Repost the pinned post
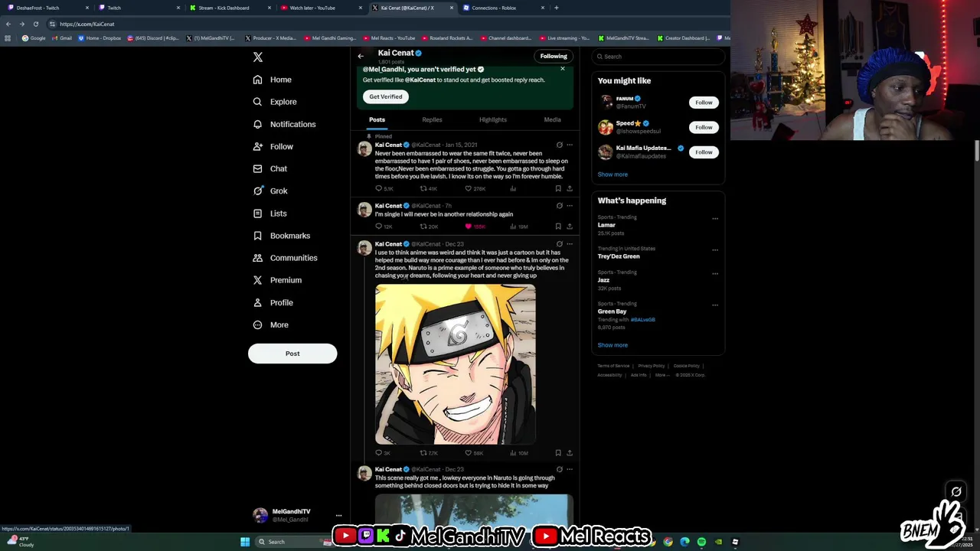The height and width of the screenshot is (551, 980). [428, 188]
